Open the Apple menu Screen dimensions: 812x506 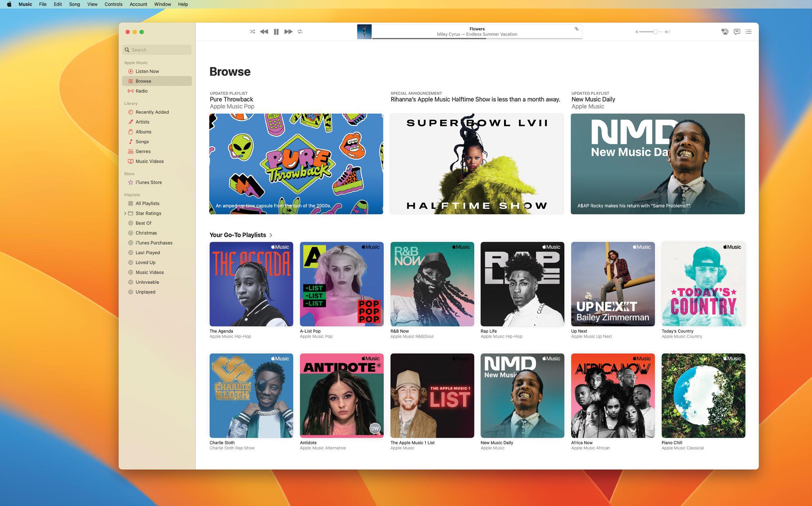pos(9,4)
